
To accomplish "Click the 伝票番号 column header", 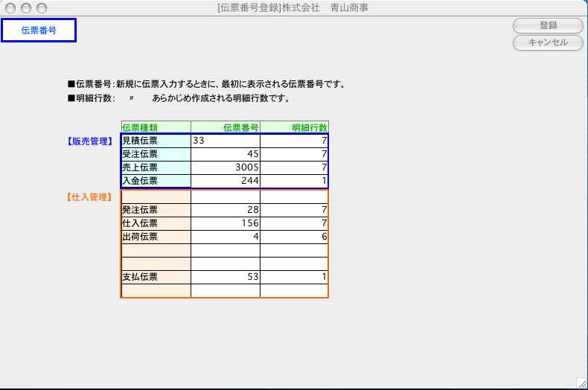I will coord(226,127).
